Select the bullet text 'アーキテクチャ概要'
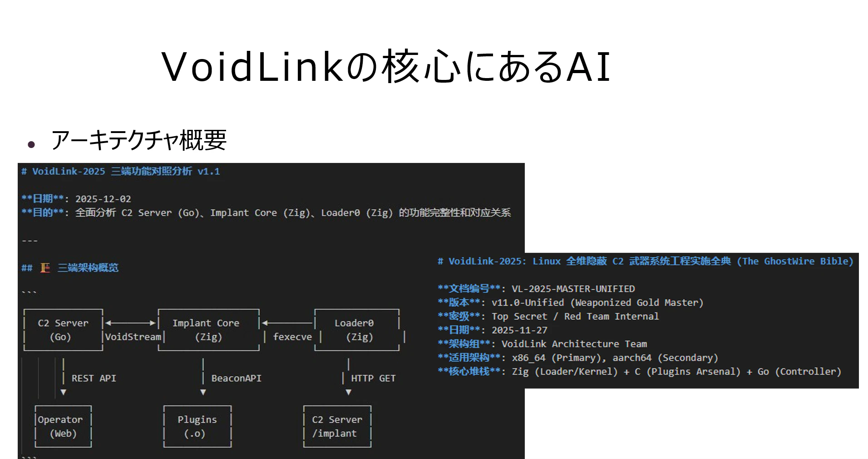The image size is (868, 459). (138, 140)
